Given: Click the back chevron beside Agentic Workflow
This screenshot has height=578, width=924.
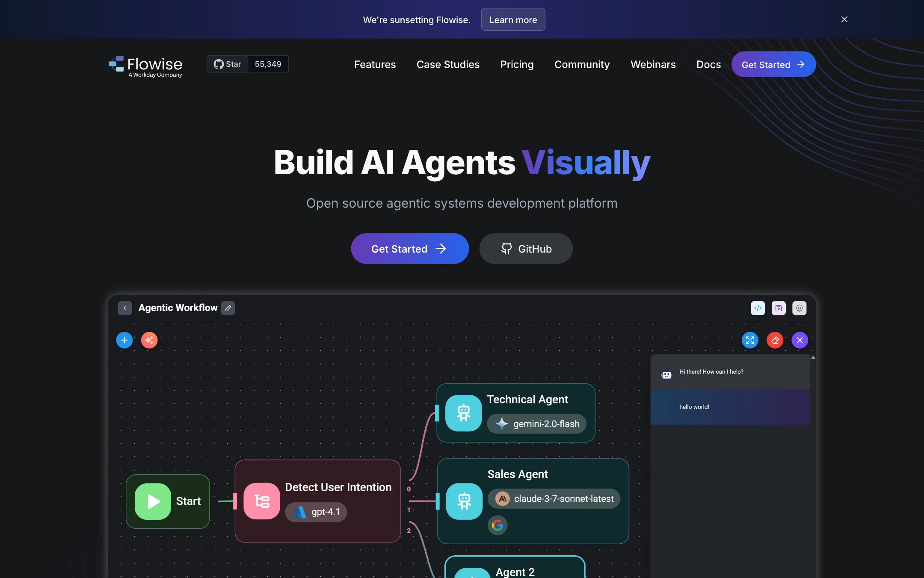Looking at the screenshot, I should pos(124,308).
